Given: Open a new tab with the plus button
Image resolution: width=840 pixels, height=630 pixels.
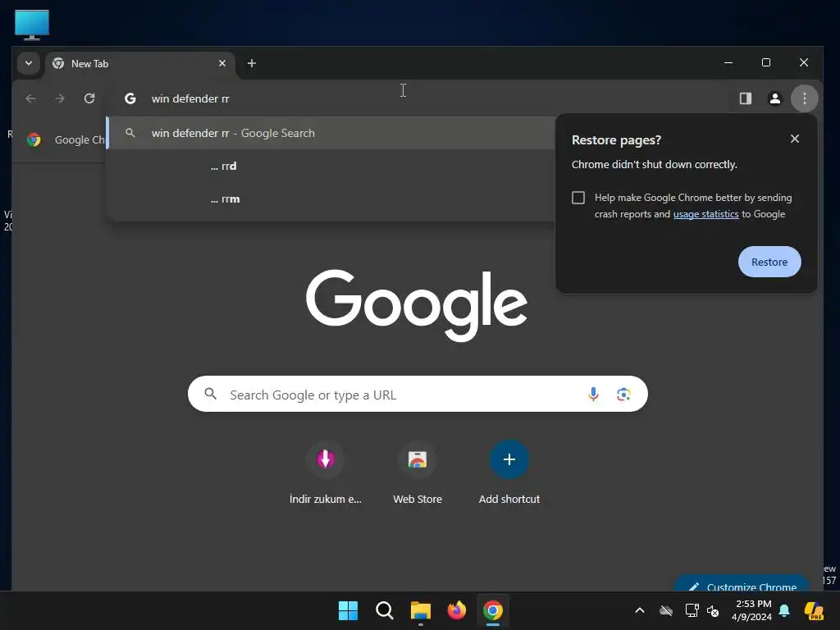Looking at the screenshot, I should (251, 63).
